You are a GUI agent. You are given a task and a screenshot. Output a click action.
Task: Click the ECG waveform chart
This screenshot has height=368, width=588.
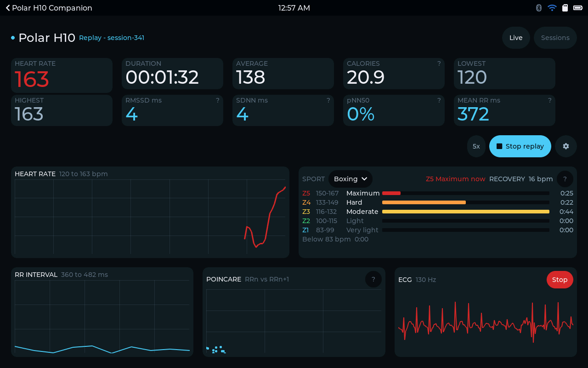(486, 322)
